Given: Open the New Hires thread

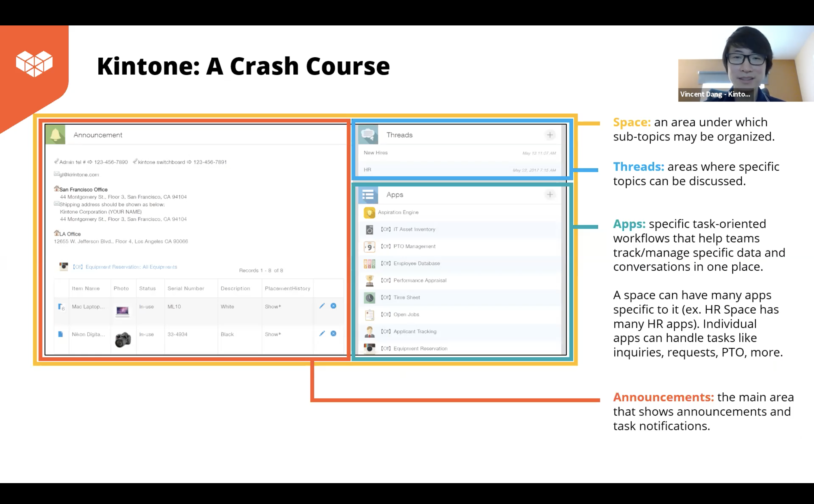Looking at the screenshot, I should (x=376, y=153).
